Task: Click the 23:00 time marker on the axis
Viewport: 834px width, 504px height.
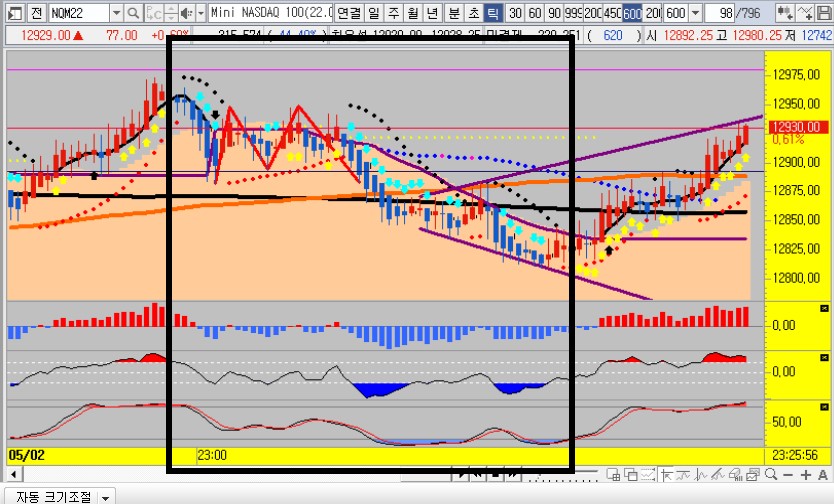Action: coord(212,455)
